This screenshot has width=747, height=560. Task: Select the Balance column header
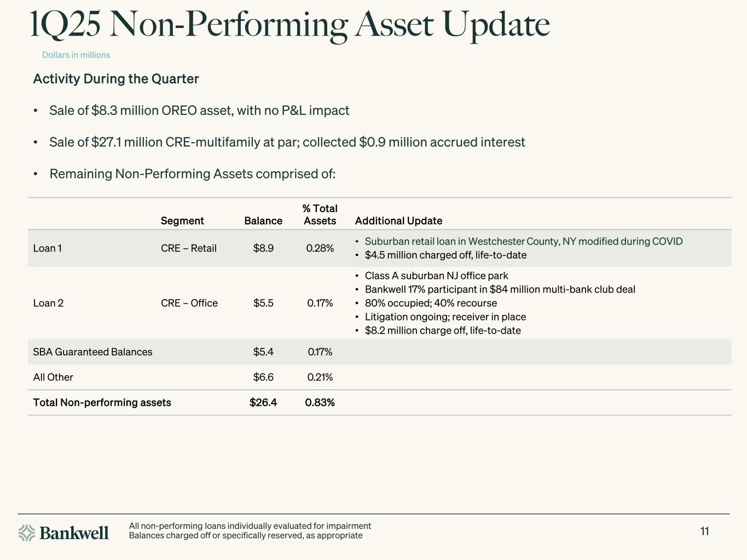263,221
